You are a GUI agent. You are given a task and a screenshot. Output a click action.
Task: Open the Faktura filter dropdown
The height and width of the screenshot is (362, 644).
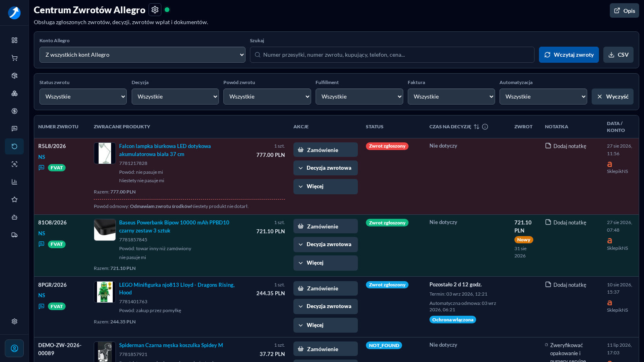pyautogui.click(x=451, y=97)
